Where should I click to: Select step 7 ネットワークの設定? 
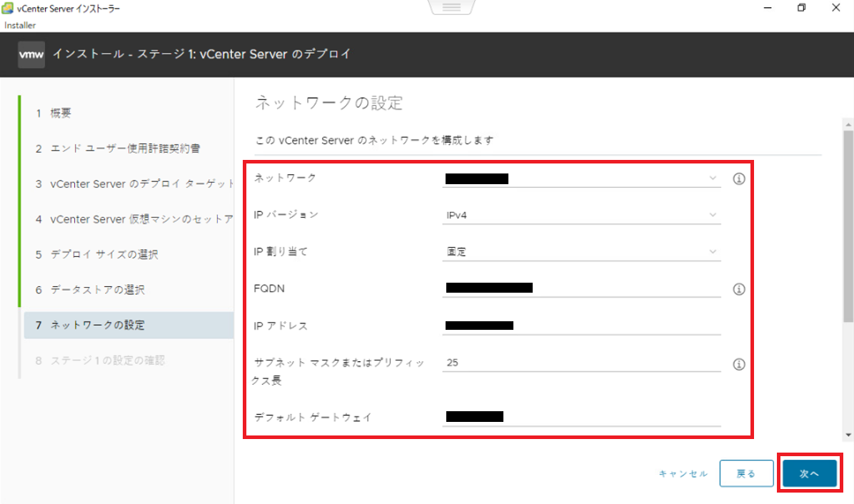129,325
